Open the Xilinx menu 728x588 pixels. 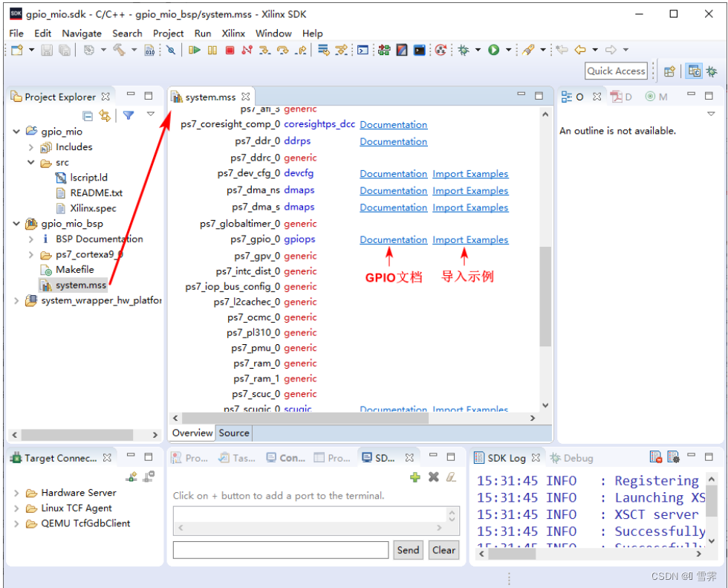pyautogui.click(x=233, y=33)
